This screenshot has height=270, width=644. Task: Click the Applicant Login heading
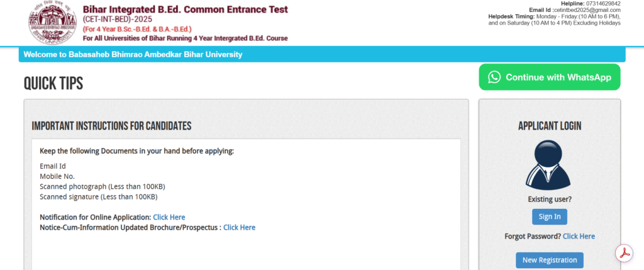549,126
